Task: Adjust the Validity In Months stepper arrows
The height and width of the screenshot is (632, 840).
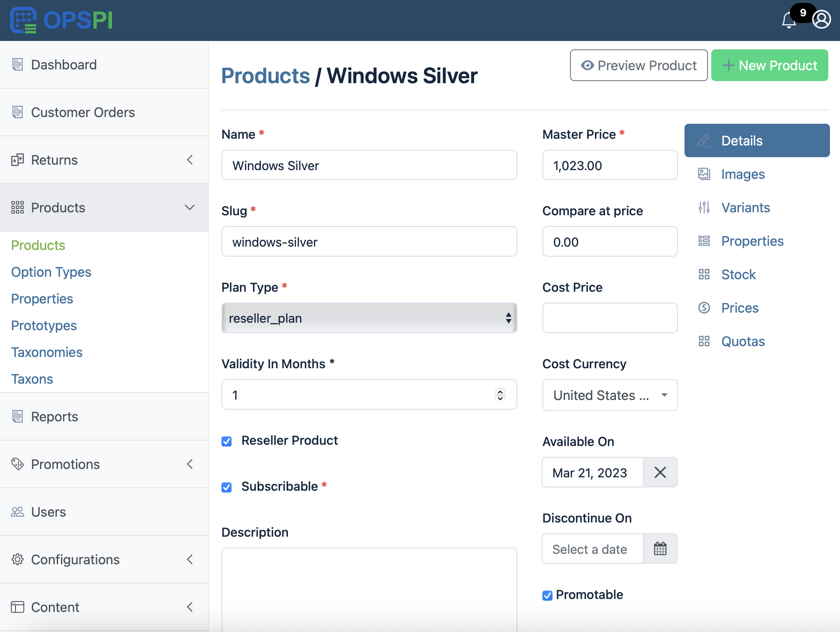Action: pos(500,395)
